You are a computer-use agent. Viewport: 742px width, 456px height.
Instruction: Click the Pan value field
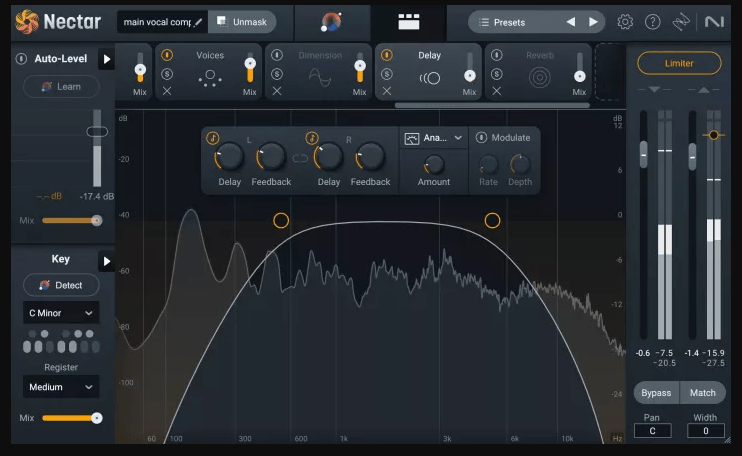[x=652, y=431]
